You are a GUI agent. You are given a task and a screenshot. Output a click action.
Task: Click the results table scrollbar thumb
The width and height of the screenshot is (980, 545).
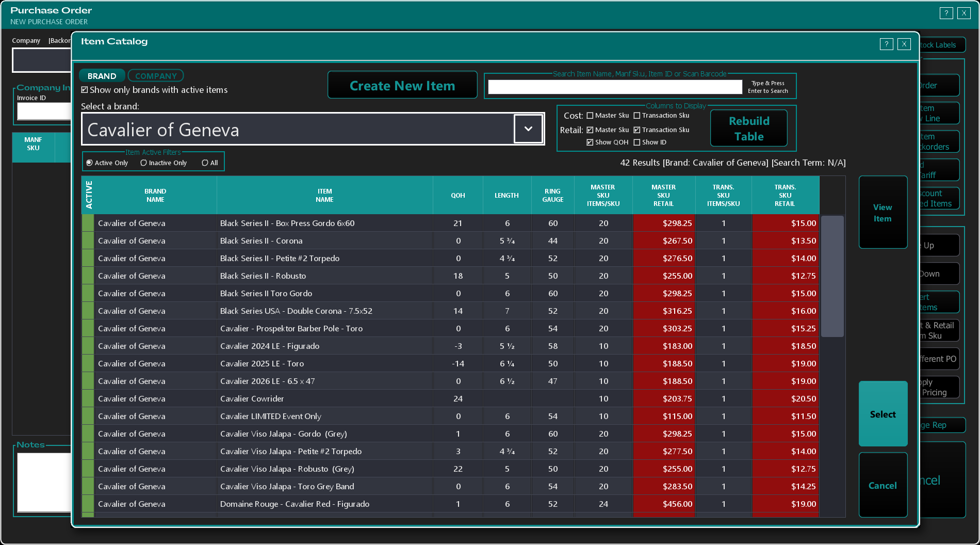832,276
